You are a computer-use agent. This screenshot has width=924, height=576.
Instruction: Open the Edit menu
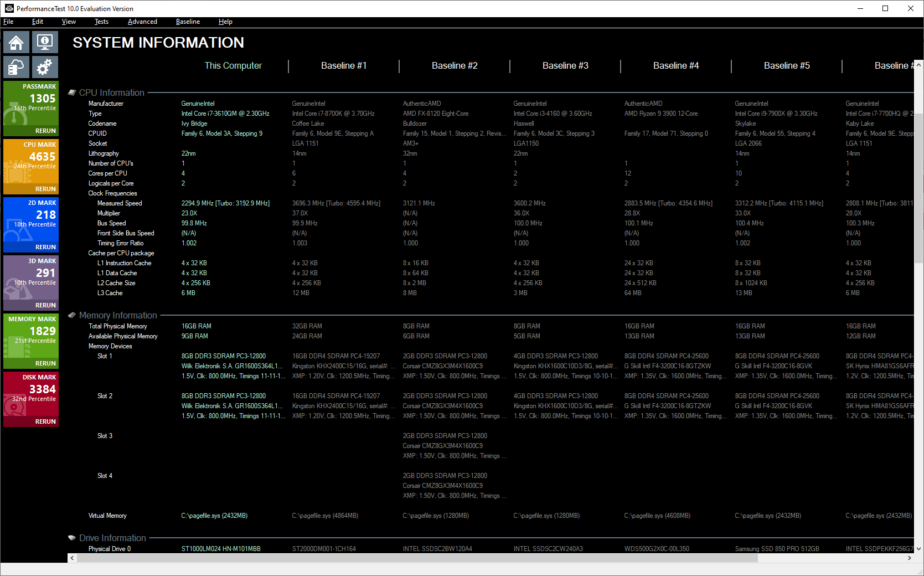(x=38, y=22)
